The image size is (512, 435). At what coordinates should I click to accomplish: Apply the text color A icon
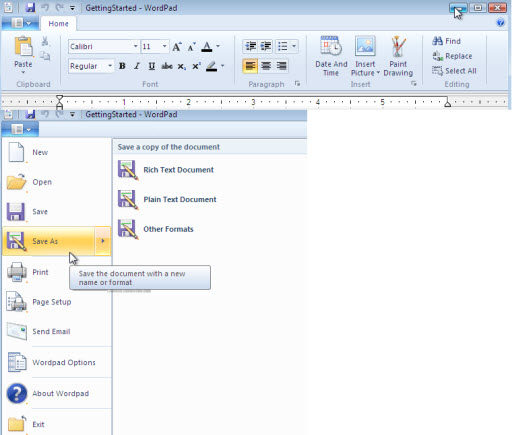point(207,47)
